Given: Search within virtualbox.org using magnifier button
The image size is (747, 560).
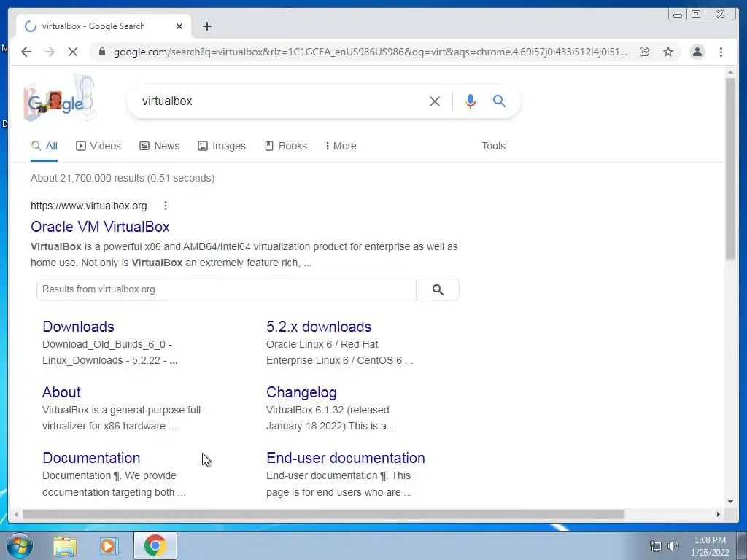Looking at the screenshot, I should point(438,289).
